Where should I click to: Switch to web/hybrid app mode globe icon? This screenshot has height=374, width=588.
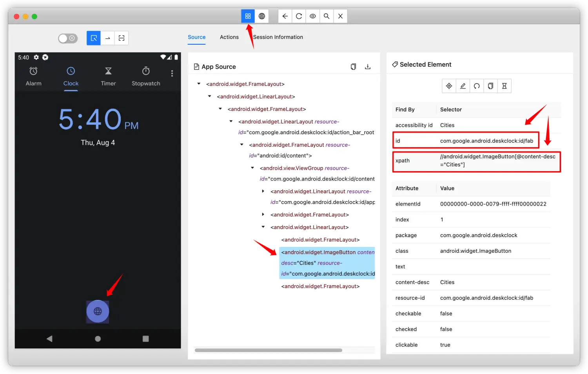[262, 16]
